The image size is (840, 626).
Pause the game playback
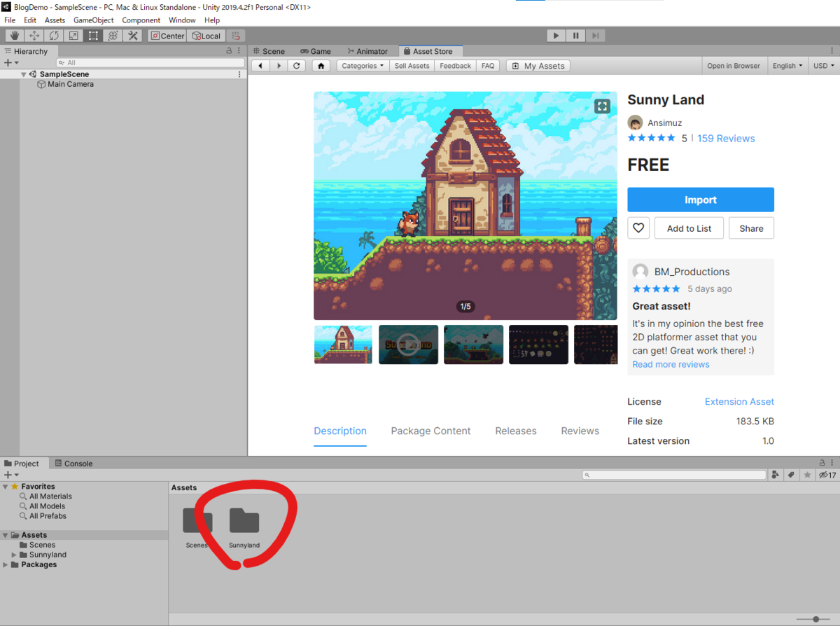575,36
